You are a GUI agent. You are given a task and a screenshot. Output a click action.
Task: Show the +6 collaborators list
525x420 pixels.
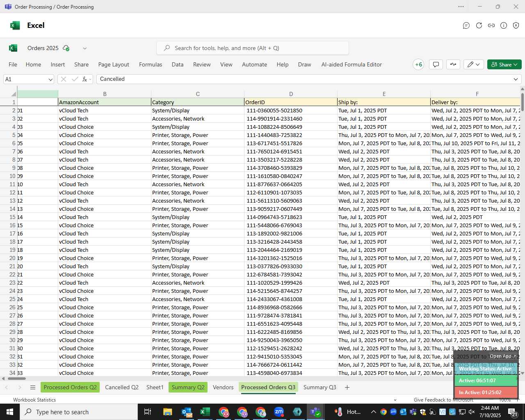418,64
